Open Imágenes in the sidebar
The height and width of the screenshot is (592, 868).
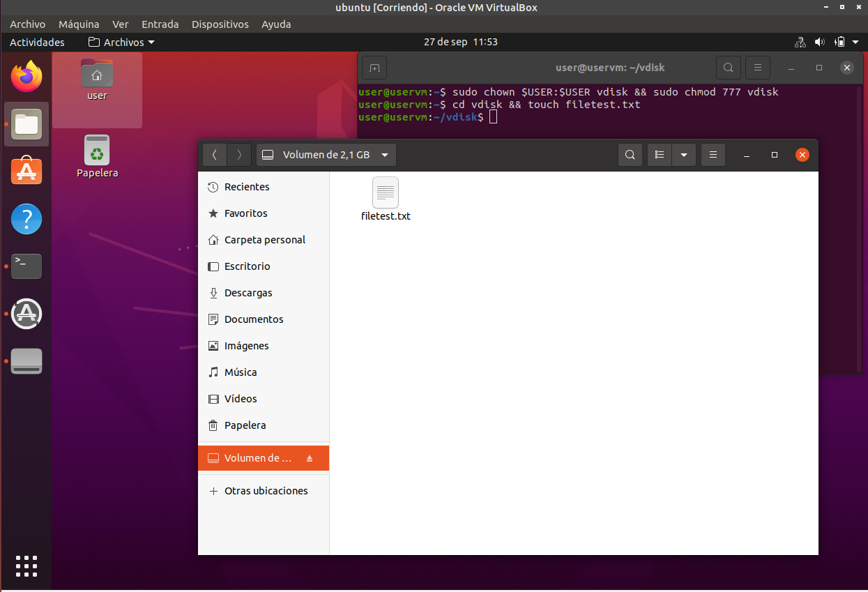[x=264, y=346]
